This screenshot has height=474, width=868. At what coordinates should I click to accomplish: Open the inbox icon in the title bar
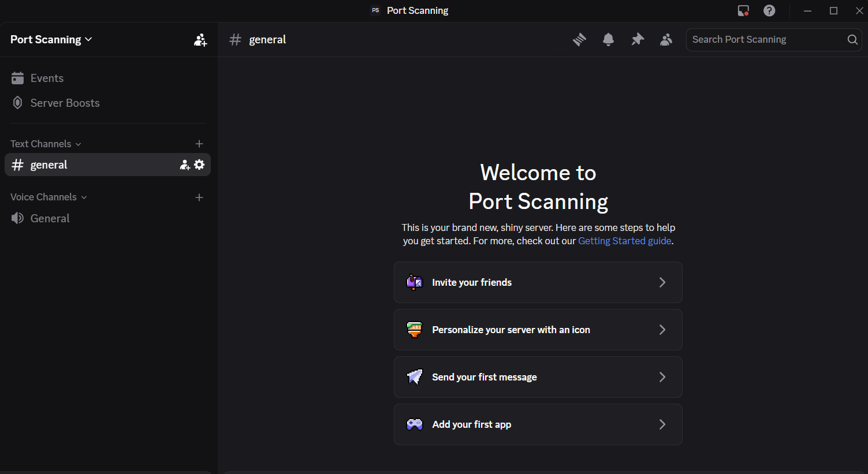coord(743,10)
